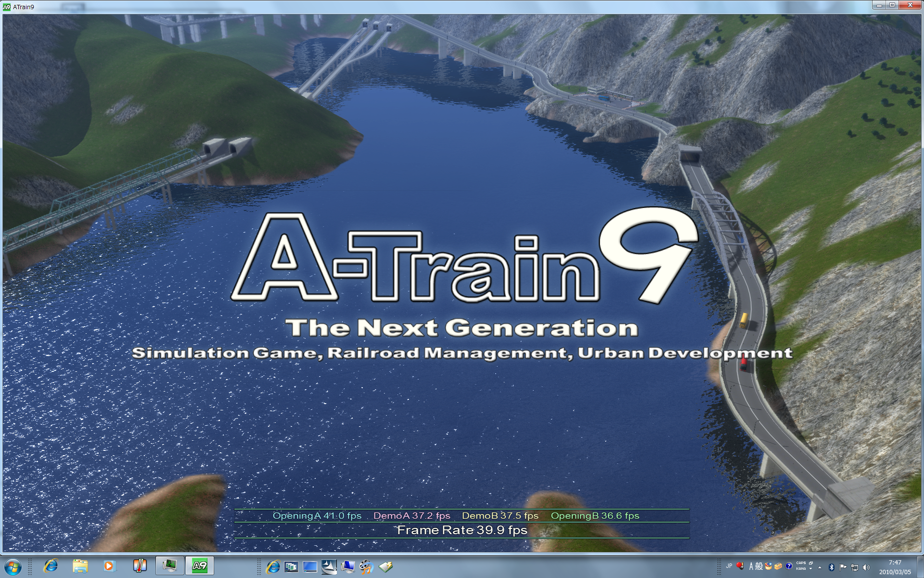This screenshot has width=924, height=578.
Task: Open the volume speaker control
Action: pos(866,567)
